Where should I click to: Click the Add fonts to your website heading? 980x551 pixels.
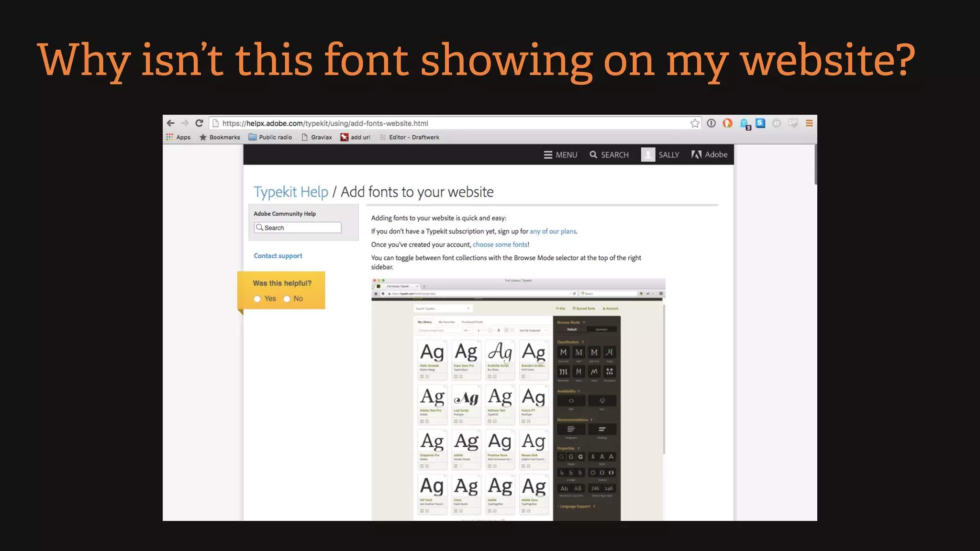coord(417,192)
